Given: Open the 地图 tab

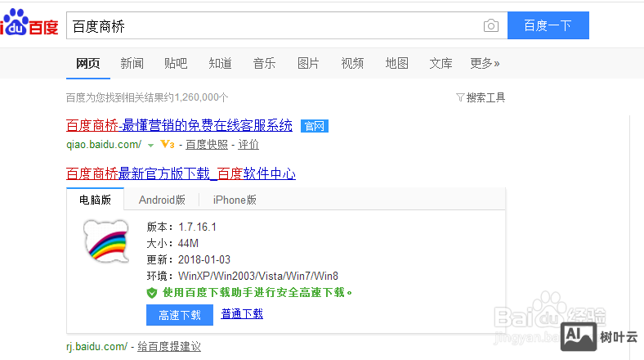Looking at the screenshot, I should coord(396,63).
